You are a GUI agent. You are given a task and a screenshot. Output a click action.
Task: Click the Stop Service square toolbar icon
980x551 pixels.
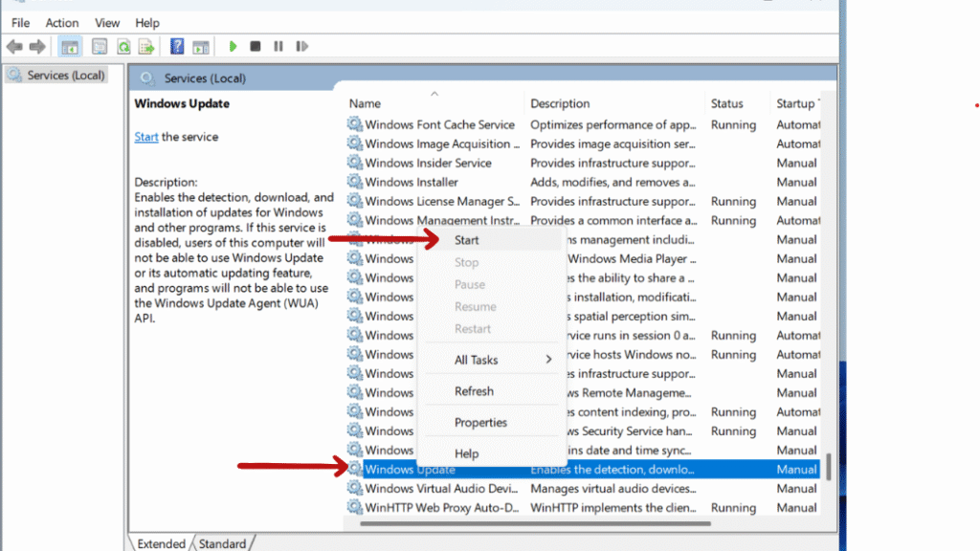[x=255, y=46]
